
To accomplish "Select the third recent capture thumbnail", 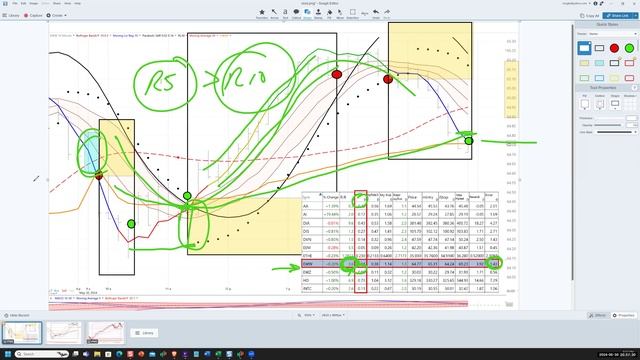I will (106, 333).
